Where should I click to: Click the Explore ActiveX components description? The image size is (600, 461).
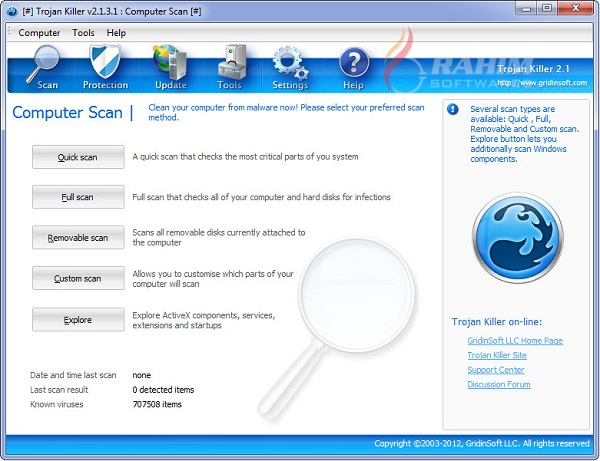[x=204, y=320]
